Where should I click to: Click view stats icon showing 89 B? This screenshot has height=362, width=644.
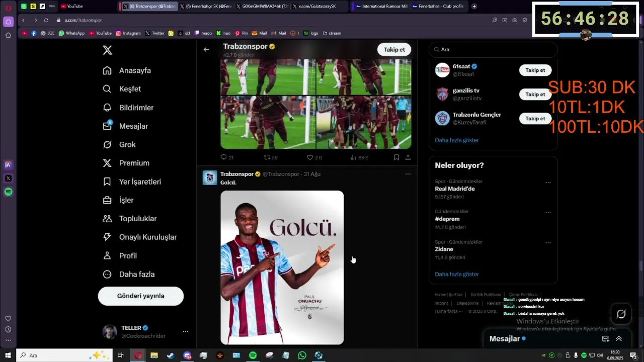point(354,157)
